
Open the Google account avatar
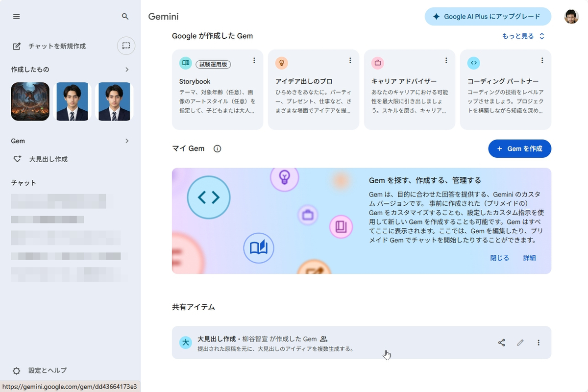tap(571, 17)
